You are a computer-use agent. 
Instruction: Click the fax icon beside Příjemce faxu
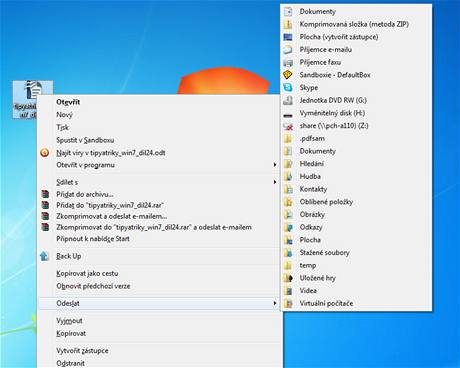click(x=288, y=62)
